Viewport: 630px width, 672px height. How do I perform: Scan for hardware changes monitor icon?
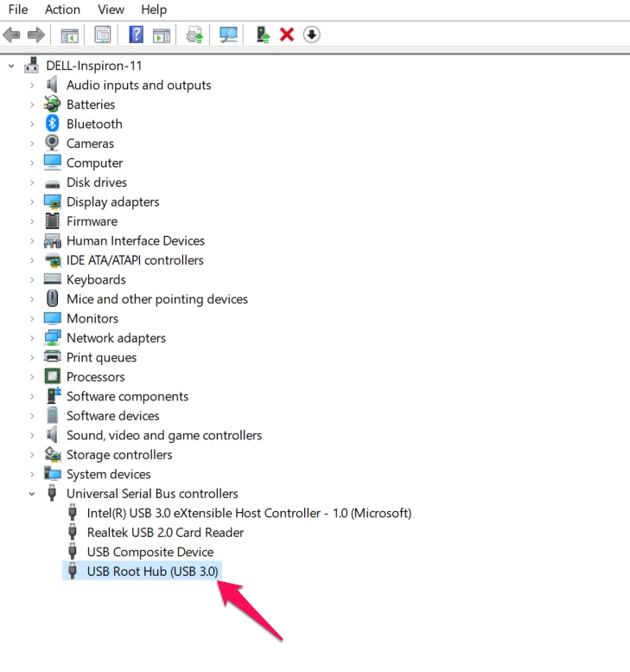point(228,35)
